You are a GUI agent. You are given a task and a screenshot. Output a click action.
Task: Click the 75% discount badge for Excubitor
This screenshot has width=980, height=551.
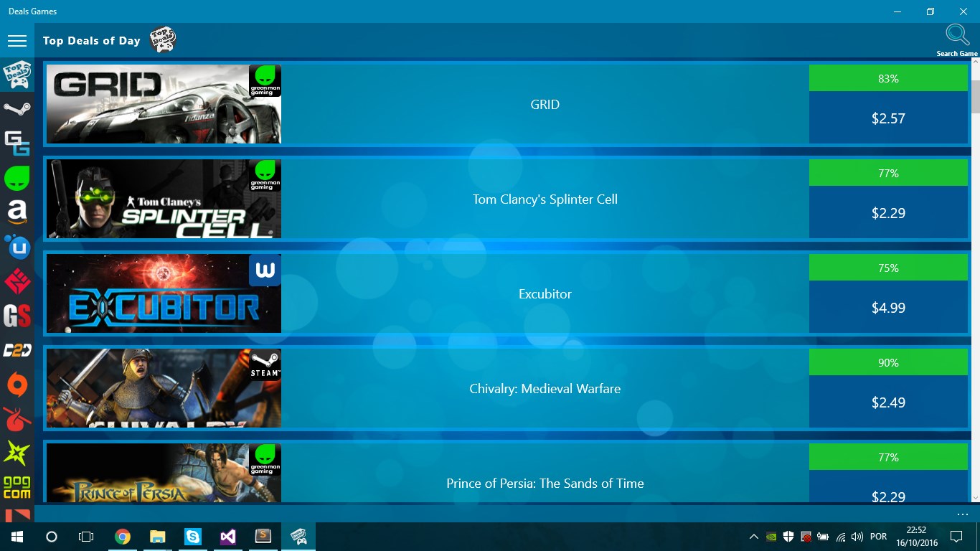click(888, 268)
